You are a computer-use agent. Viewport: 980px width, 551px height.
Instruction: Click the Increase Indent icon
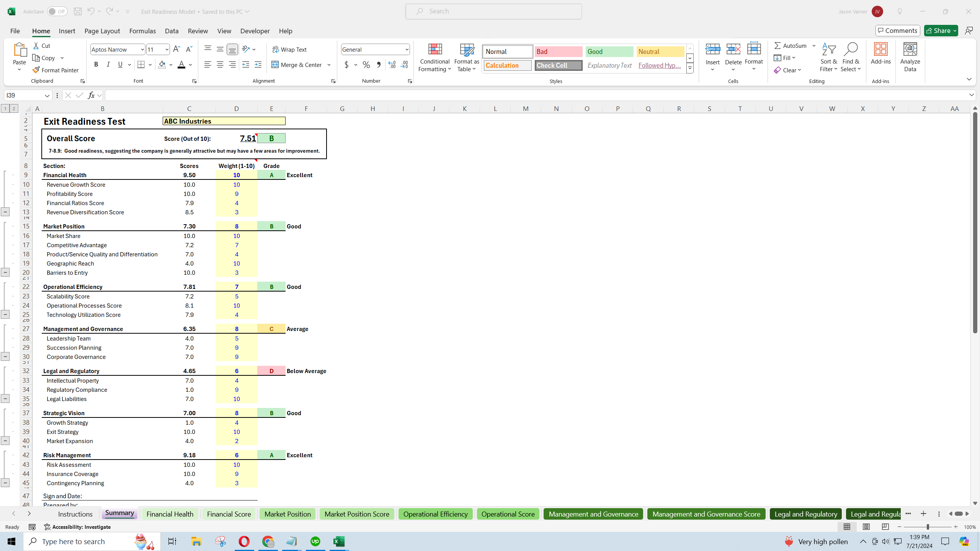258,65
